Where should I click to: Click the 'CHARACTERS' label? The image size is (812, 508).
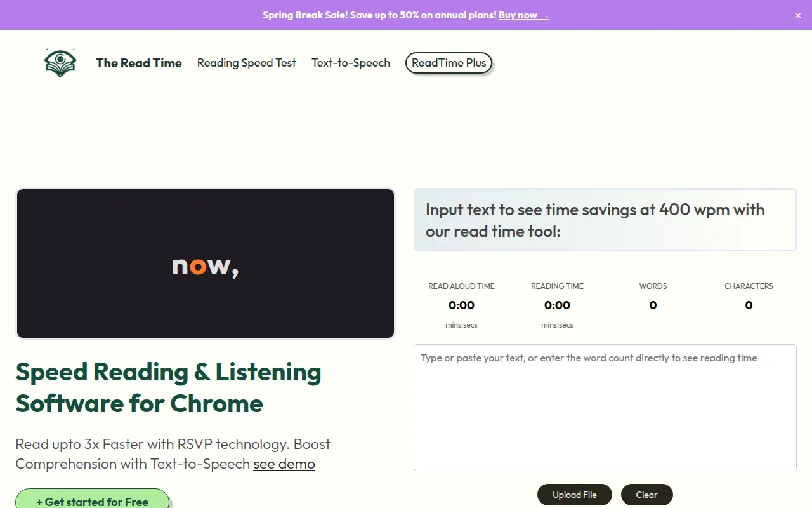point(749,286)
